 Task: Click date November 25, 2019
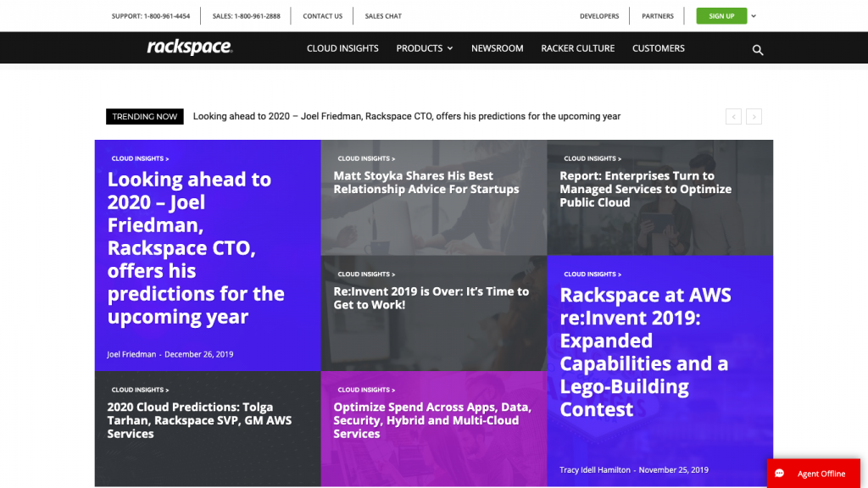674,469
